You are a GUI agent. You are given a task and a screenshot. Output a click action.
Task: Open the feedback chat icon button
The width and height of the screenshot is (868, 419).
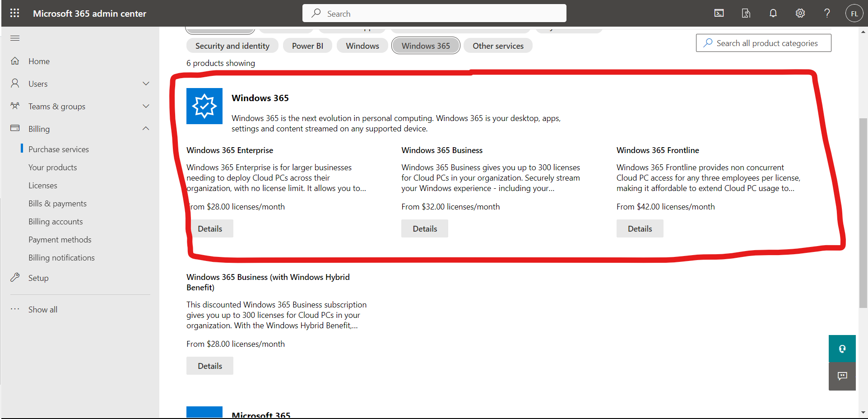click(842, 376)
